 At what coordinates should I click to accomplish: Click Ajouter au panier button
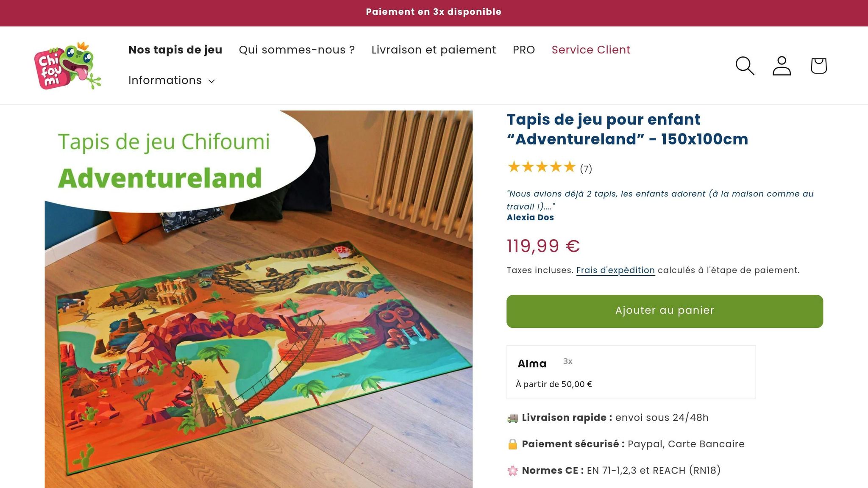pyautogui.click(x=665, y=311)
